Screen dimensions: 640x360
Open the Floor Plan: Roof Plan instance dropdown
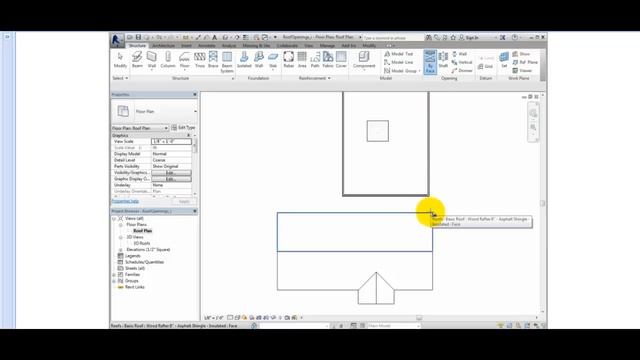click(140, 128)
